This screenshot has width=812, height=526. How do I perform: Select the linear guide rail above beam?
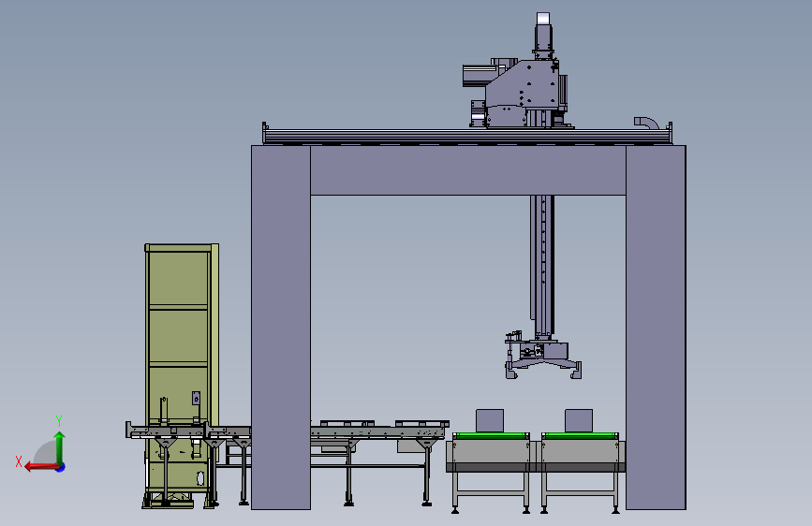click(x=467, y=136)
